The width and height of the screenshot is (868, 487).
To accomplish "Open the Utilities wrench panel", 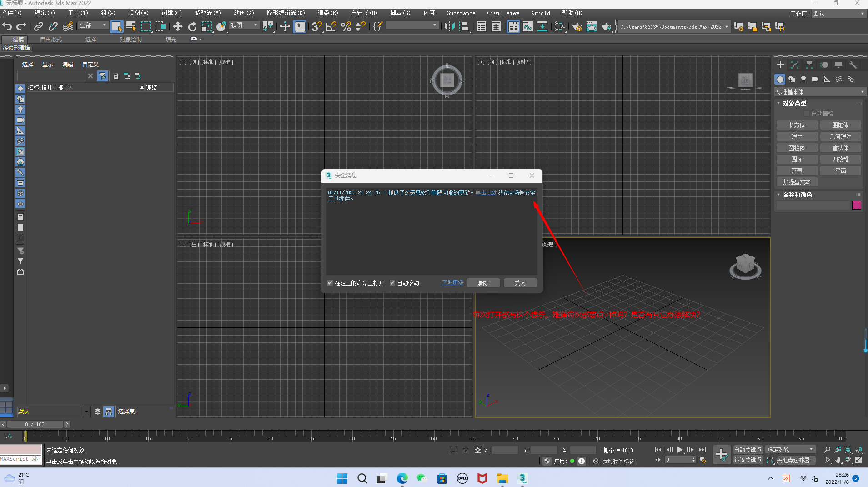I will (853, 65).
